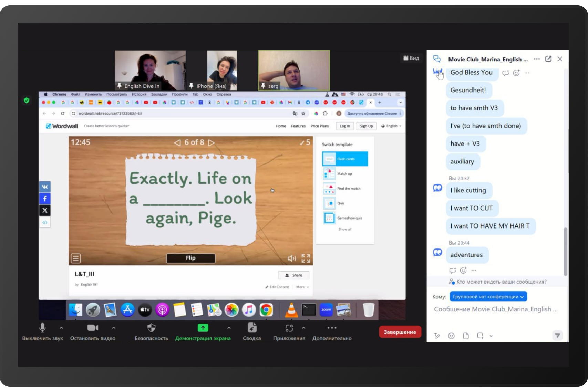Click the Кто может видеть ваши сообщения link
Image resolution: width=588 pixels, height=392 pixels.
pos(501,282)
